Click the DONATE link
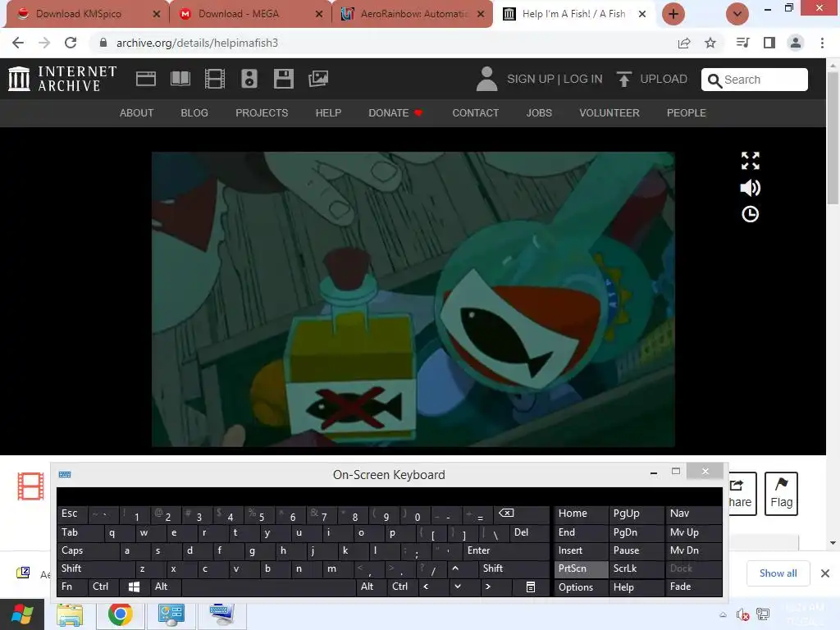 pyautogui.click(x=395, y=113)
